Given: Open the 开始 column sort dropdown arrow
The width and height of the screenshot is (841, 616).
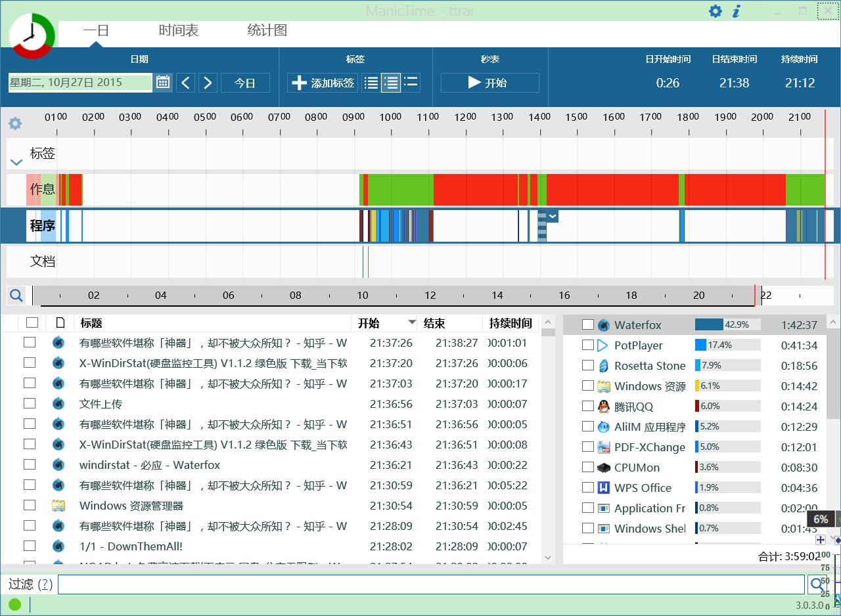Looking at the screenshot, I should point(412,322).
